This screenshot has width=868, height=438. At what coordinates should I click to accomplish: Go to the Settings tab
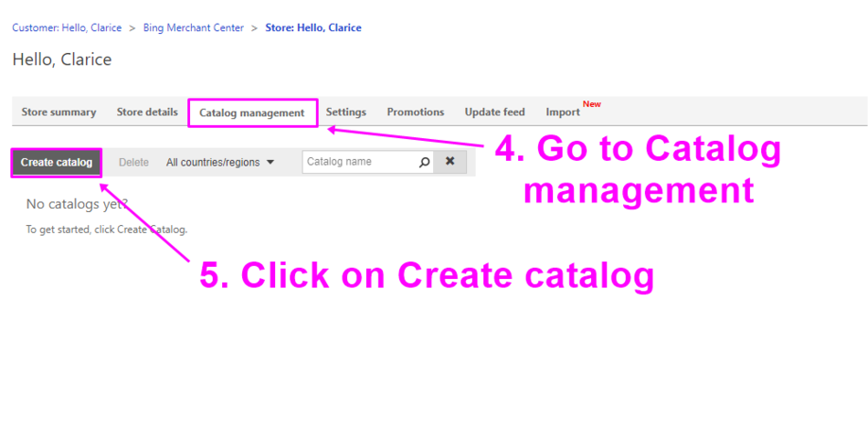(345, 112)
